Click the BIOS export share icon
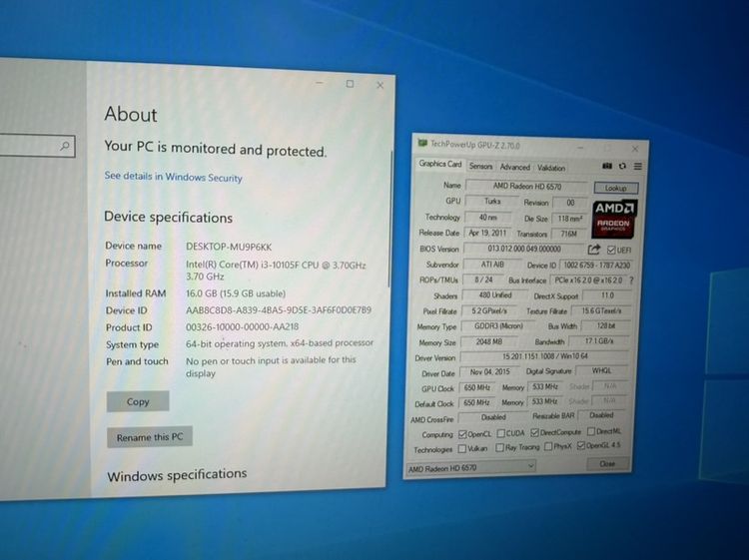 [x=594, y=250]
